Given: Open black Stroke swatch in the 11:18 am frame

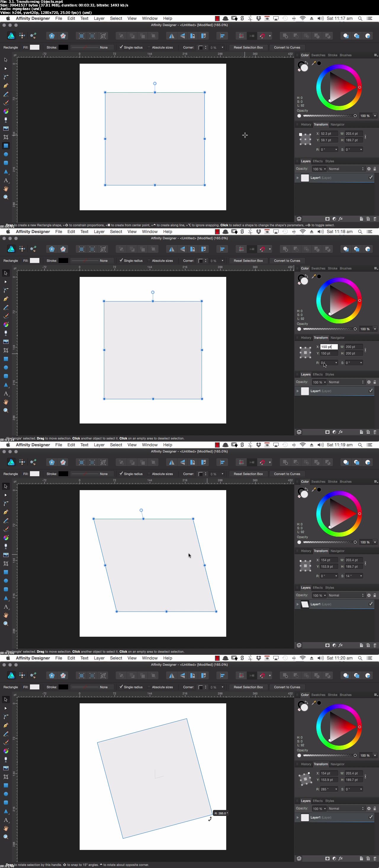Looking at the screenshot, I should point(63,261).
